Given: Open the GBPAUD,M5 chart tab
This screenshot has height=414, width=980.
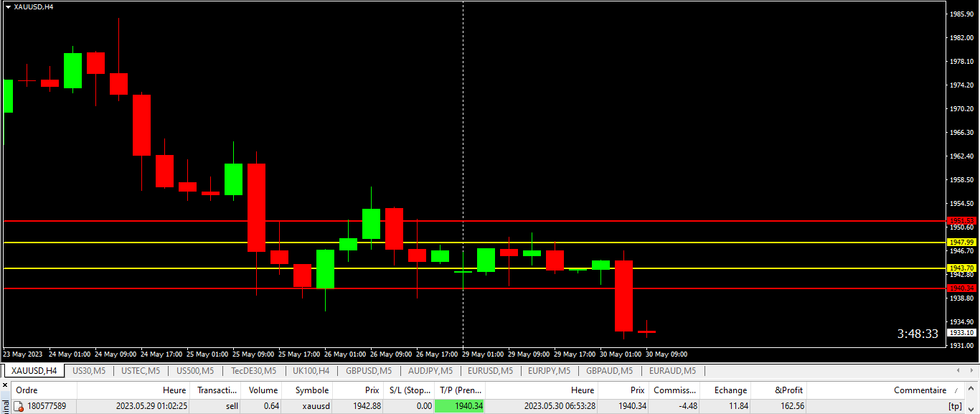Looking at the screenshot, I should 610,371.
